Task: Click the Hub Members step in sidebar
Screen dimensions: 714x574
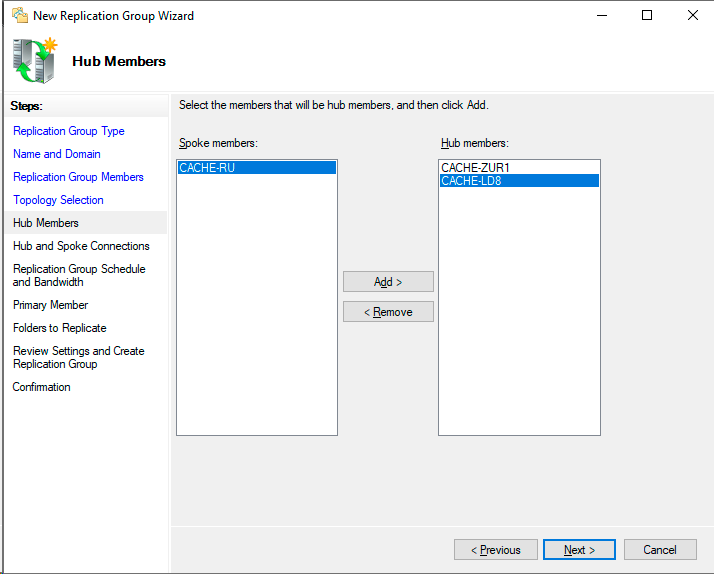Action: [46, 223]
